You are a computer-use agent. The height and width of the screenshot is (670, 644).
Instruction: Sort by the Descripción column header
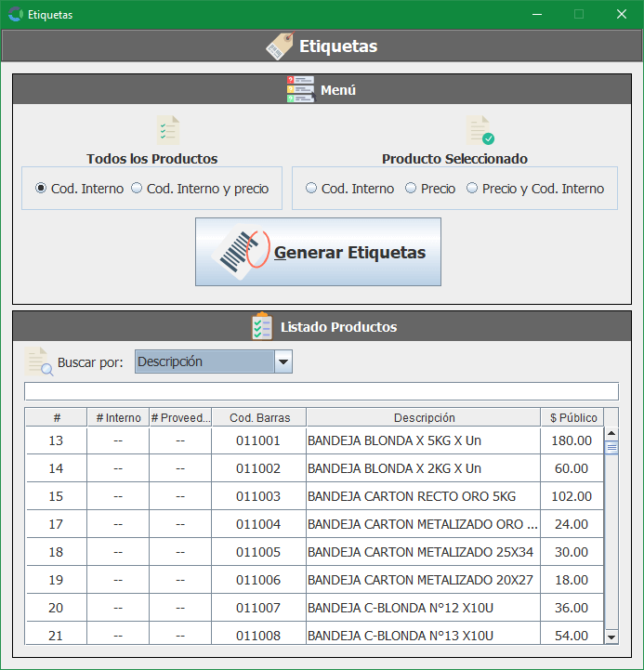424,418
